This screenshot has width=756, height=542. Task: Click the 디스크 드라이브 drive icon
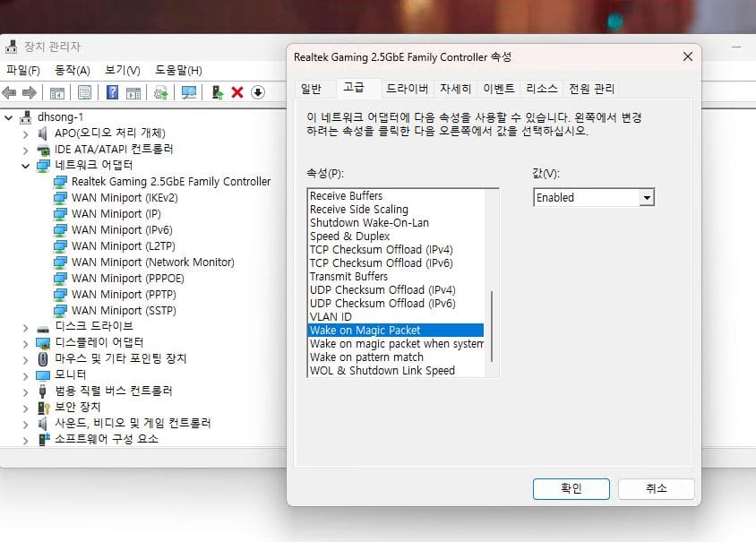43,329
